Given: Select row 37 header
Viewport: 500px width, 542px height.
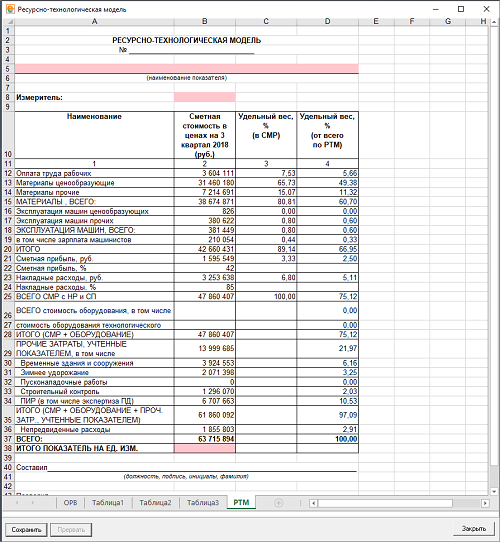Looking at the screenshot, I should 9,439.
